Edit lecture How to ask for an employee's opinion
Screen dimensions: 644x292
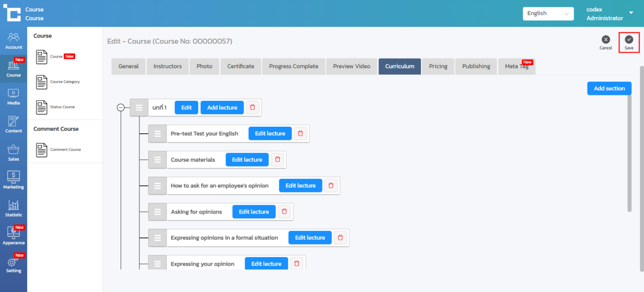point(300,186)
